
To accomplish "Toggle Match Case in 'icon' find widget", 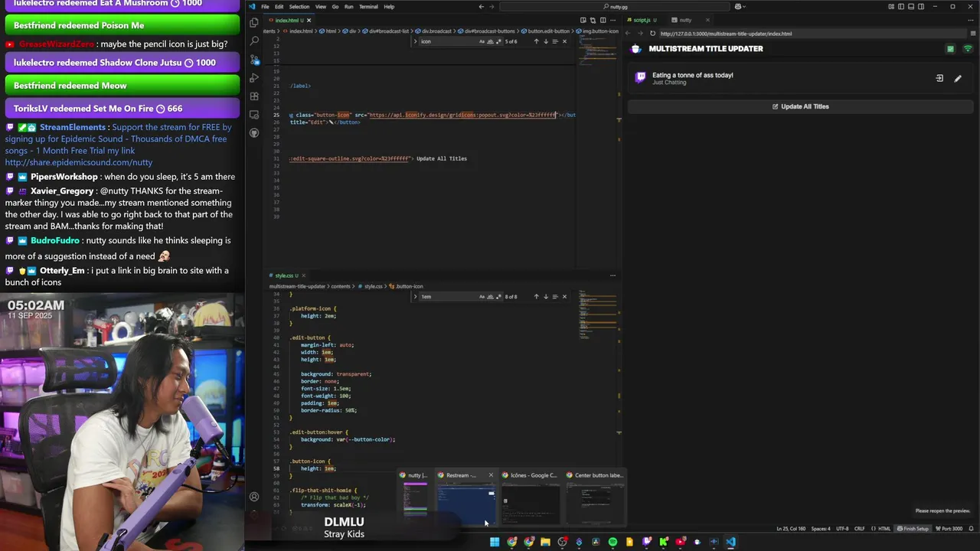I will (482, 41).
